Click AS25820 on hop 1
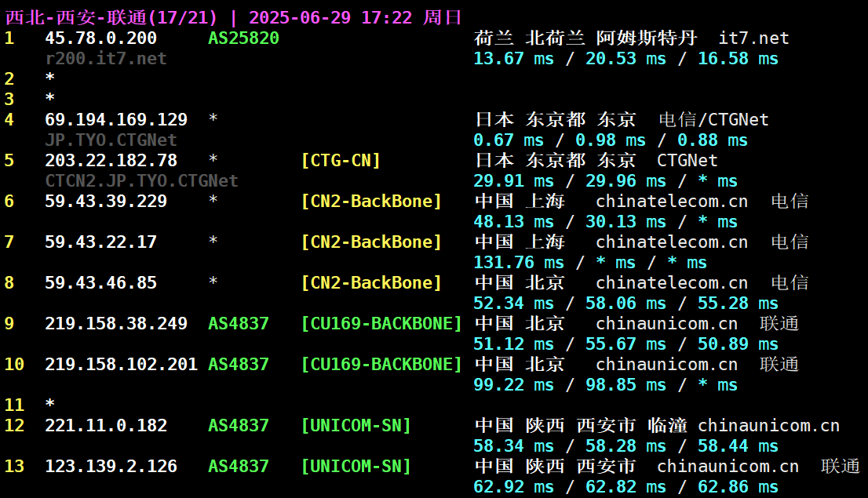 [x=243, y=38]
